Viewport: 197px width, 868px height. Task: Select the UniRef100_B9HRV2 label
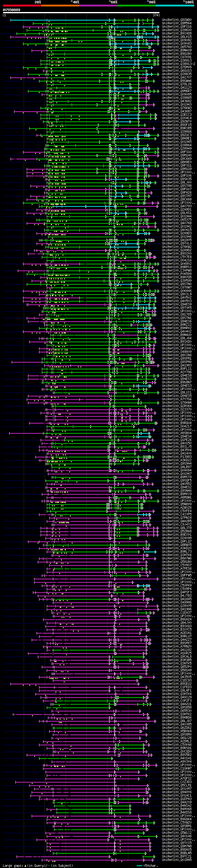[x=177, y=328]
